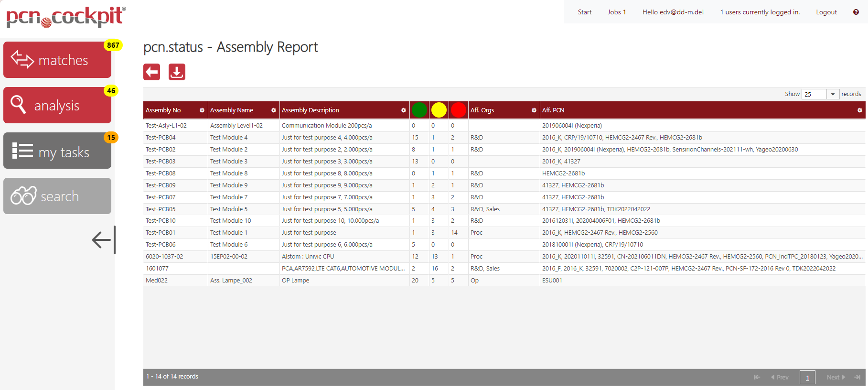This screenshot has width=868, height=390.
Task: Select the Test-PCB09 assembly number
Action: tap(161, 185)
